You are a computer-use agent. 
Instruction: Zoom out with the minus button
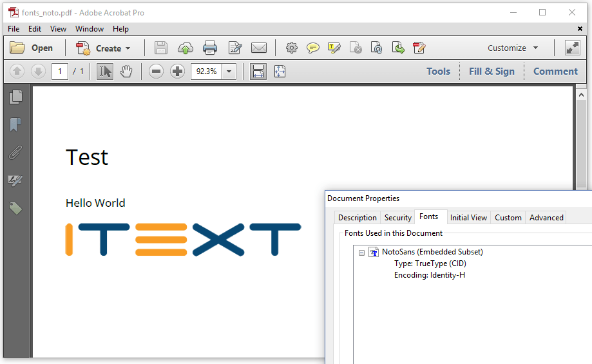pyautogui.click(x=156, y=72)
